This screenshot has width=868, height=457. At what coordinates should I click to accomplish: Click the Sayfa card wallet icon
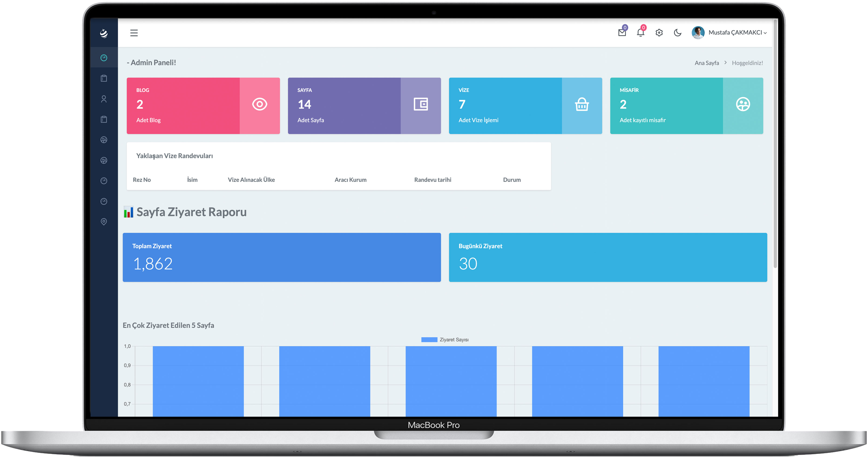[x=421, y=104]
